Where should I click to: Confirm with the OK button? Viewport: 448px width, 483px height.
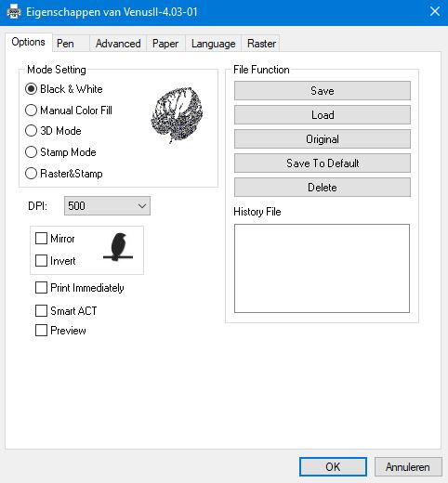[333, 466]
